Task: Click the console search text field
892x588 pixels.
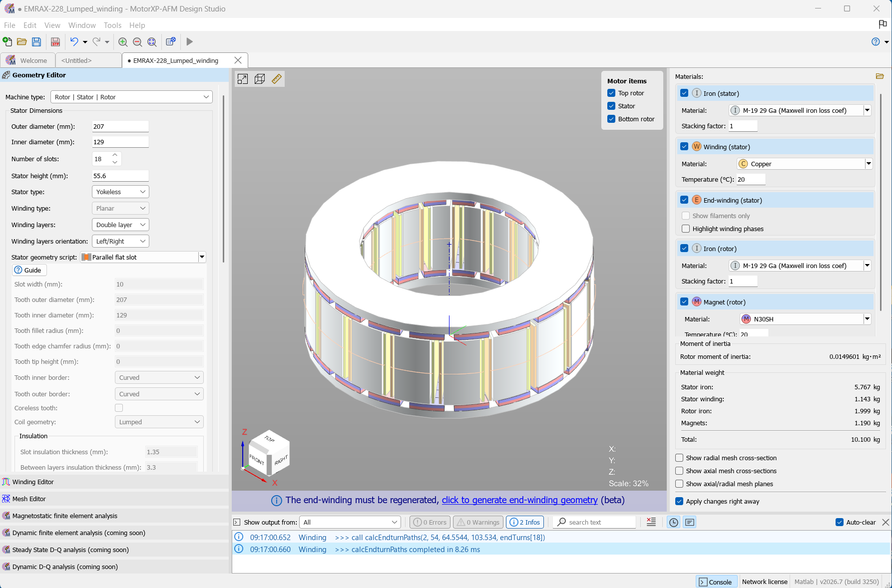Action: [x=595, y=522]
